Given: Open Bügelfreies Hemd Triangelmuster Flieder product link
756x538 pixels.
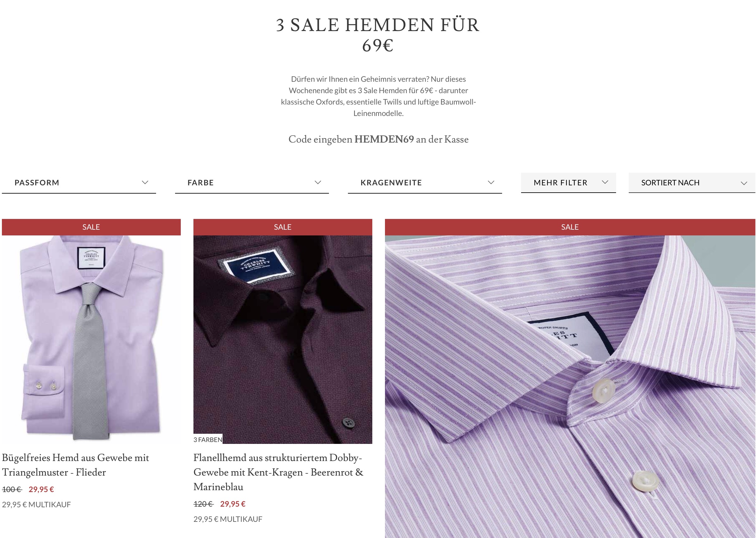Looking at the screenshot, I should (75, 465).
